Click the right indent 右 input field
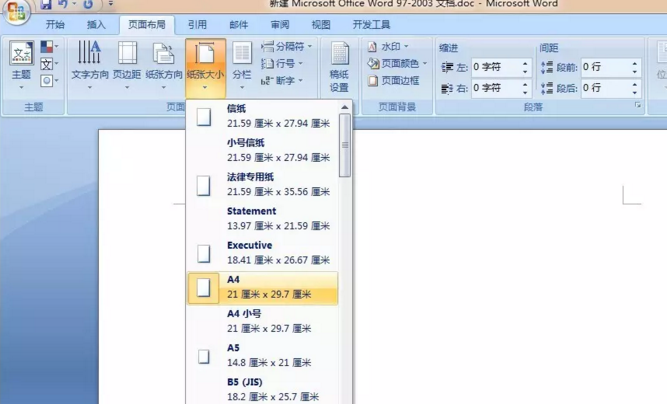 tap(496, 88)
